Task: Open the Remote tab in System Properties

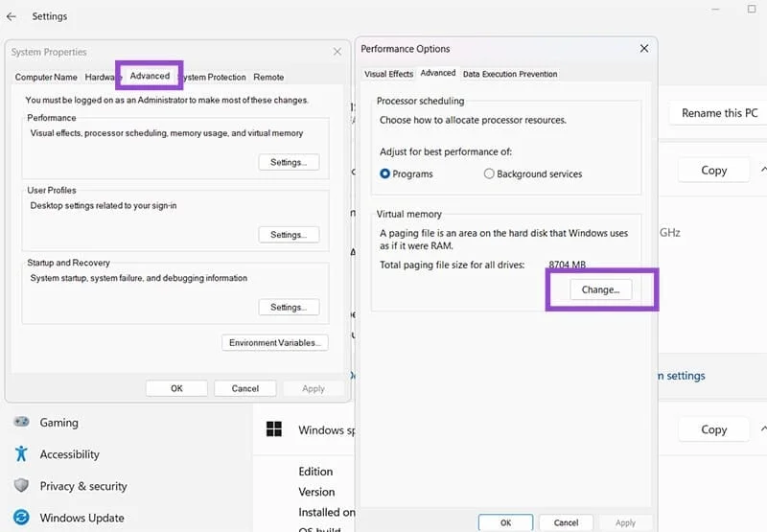Action: (268, 77)
